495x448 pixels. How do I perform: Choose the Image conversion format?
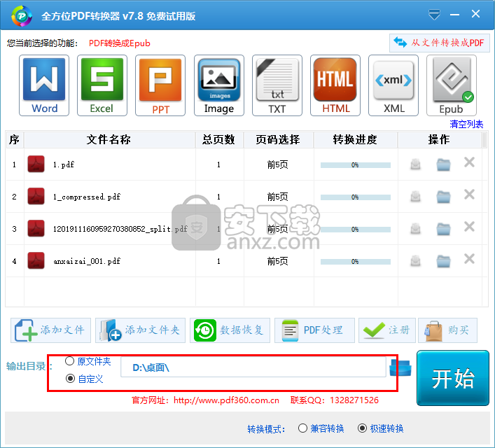click(218, 85)
